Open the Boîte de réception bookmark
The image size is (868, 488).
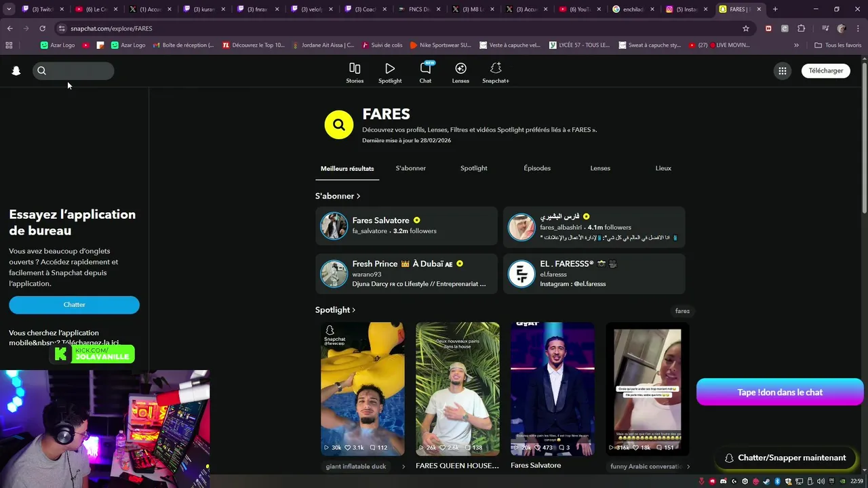183,45
